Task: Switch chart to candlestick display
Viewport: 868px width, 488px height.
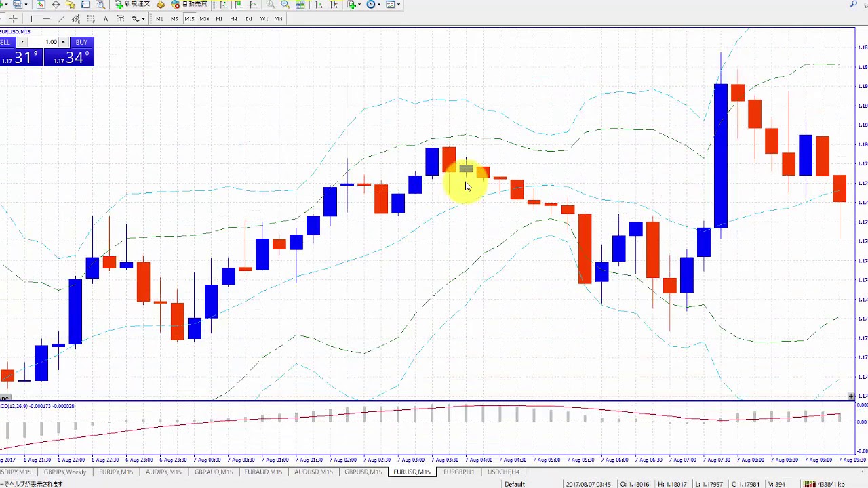Action: point(238,5)
